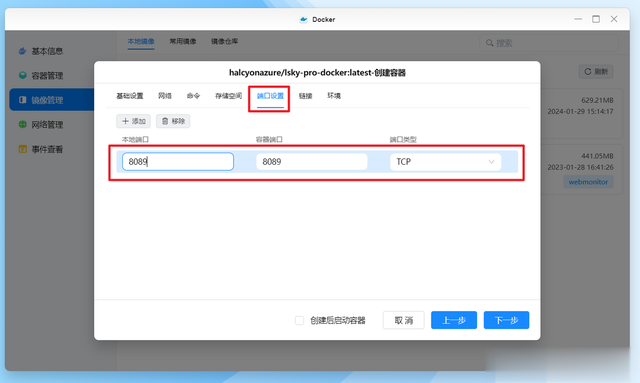
Task: Select 镜像管理 in the sidebar
Action: [x=52, y=100]
